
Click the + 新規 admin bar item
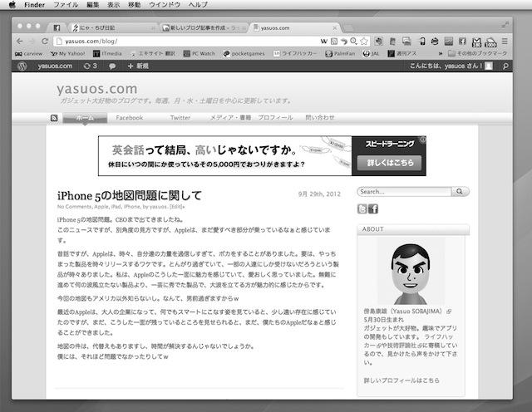coord(138,66)
